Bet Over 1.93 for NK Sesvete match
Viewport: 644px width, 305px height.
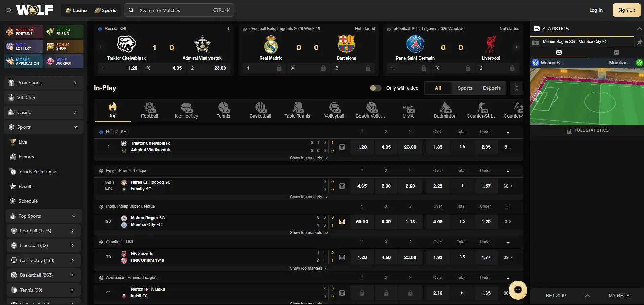pos(438,257)
